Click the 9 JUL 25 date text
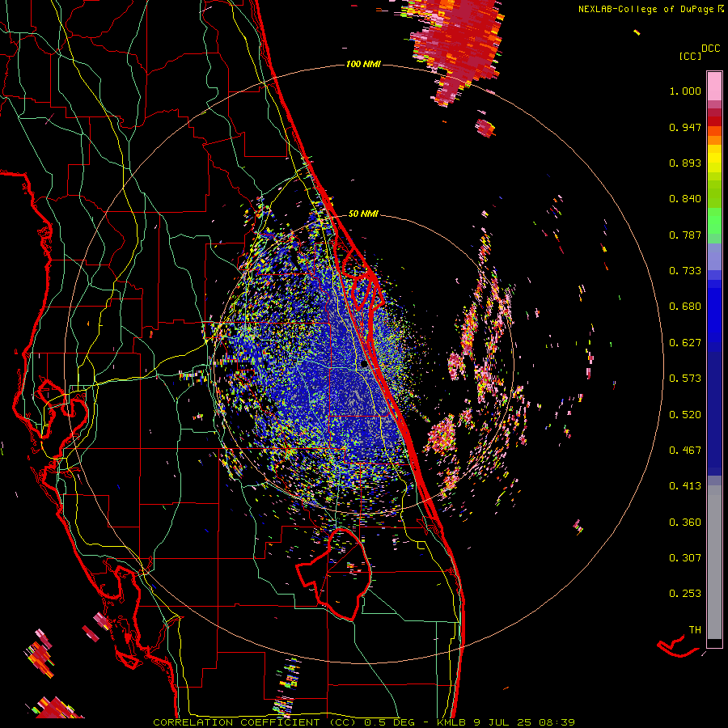The height and width of the screenshot is (728, 728). tap(502, 722)
